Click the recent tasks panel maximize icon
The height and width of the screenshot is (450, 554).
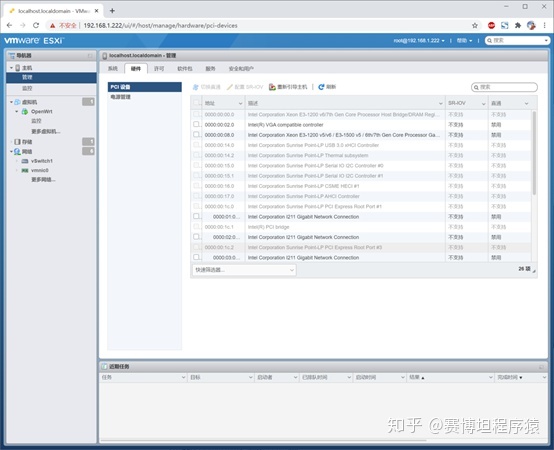point(541,367)
